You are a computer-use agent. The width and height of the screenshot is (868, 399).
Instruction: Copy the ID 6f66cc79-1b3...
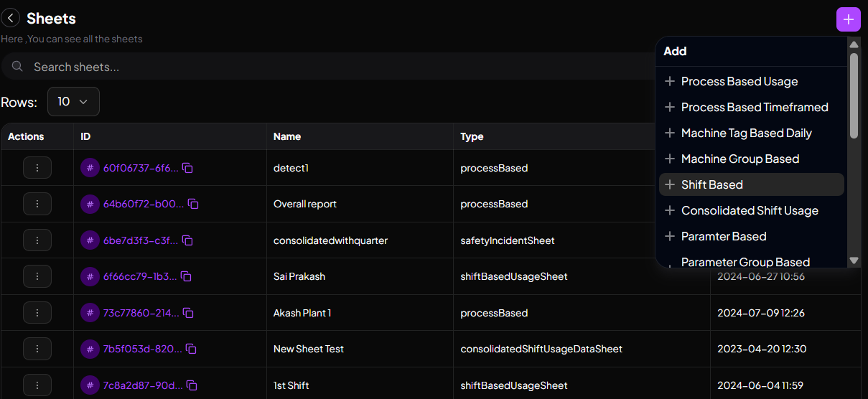[x=186, y=276]
